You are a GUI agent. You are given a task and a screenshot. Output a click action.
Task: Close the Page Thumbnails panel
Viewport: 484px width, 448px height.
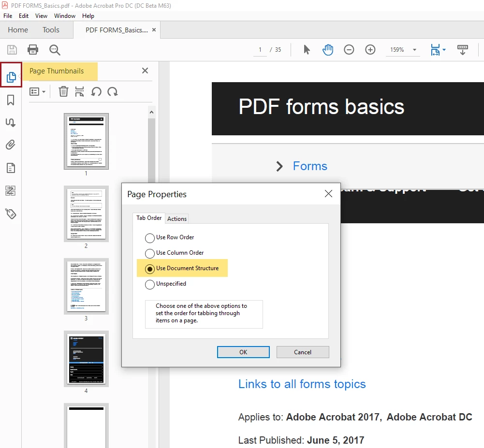click(x=145, y=71)
